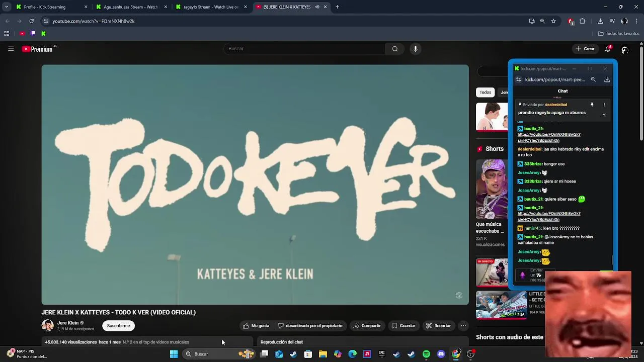Click the Kick popout zoom magnifier icon
The height and width of the screenshot is (362, 644).
[x=593, y=79]
